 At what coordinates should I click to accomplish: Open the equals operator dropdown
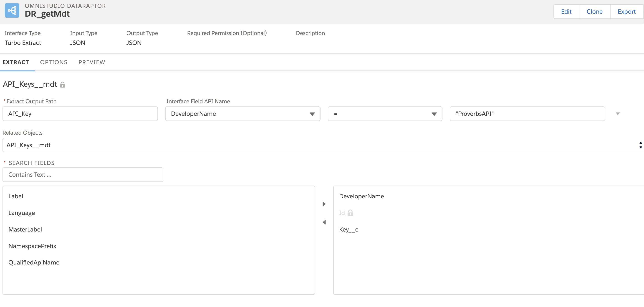tap(385, 114)
